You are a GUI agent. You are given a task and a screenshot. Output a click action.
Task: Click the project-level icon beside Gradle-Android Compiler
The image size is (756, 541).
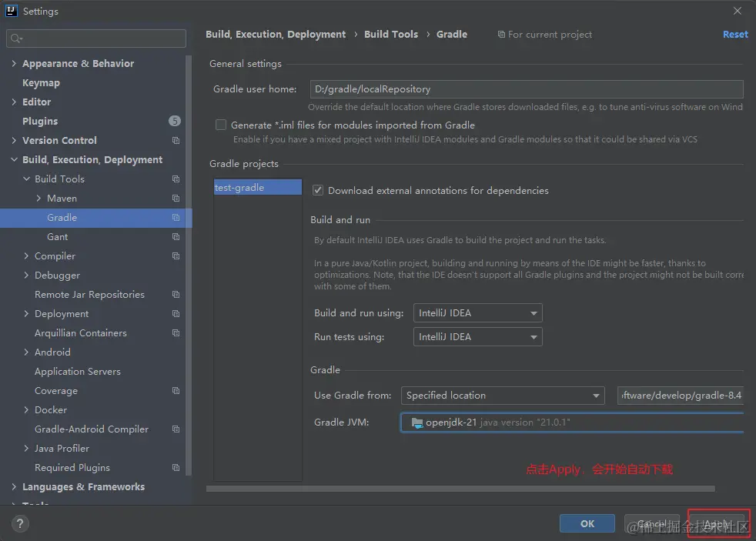(176, 429)
